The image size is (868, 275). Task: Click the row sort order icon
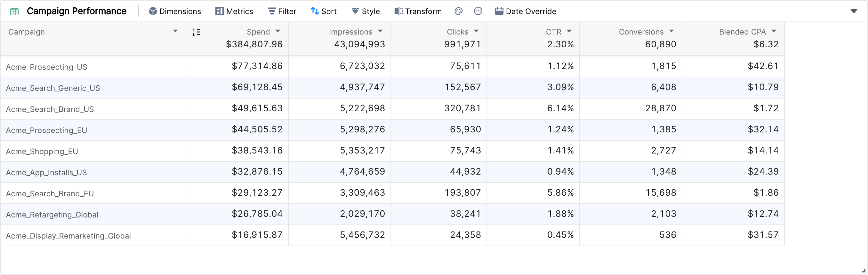click(x=197, y=32)
